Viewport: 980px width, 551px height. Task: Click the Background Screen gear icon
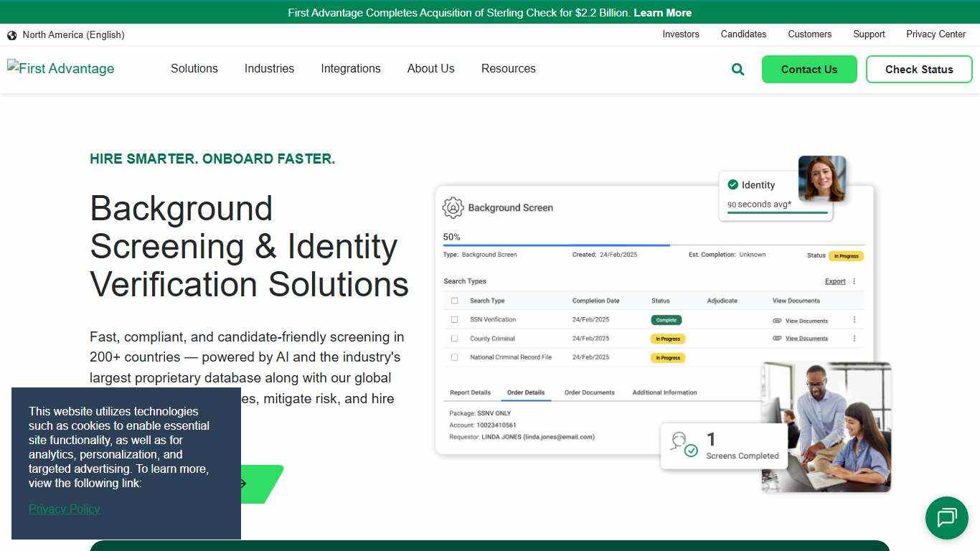click(x=452, y=207)
